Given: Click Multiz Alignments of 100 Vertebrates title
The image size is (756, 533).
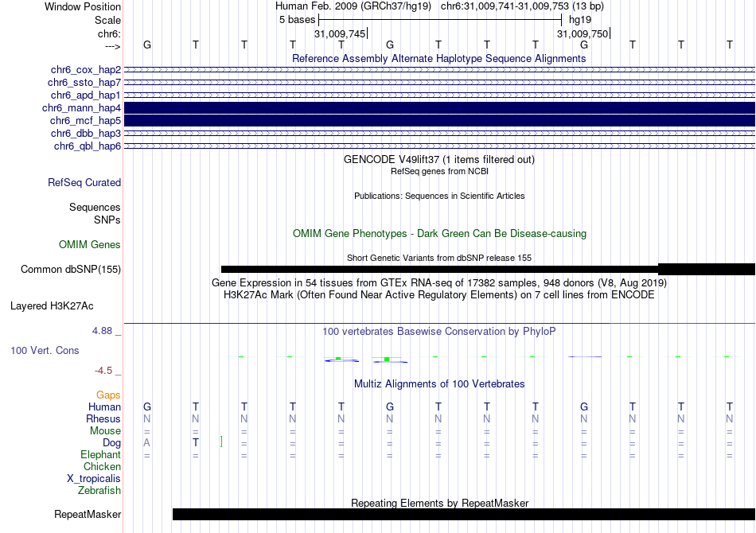Looking at the screenshot, I should tap(439, 383).
